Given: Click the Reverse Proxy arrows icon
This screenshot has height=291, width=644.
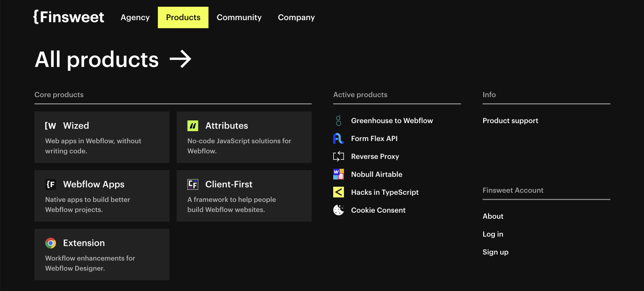Looking at the screenshot, I should [339, 156].
